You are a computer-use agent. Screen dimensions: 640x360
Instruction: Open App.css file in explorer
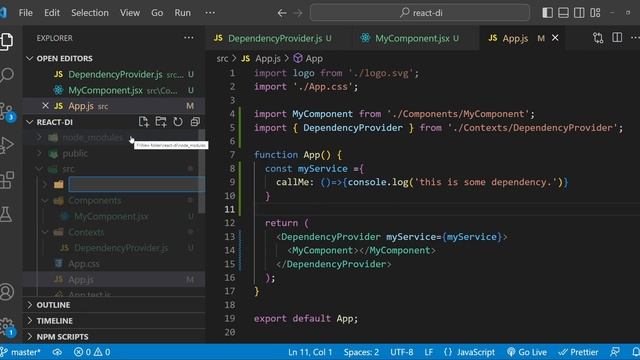[x=84, y=264]
